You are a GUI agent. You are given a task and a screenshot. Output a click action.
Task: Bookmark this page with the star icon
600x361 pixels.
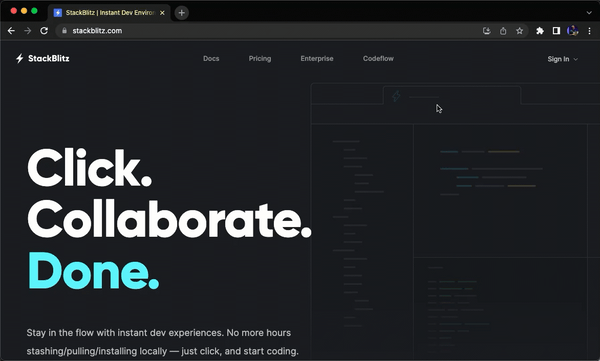point(519,31)
